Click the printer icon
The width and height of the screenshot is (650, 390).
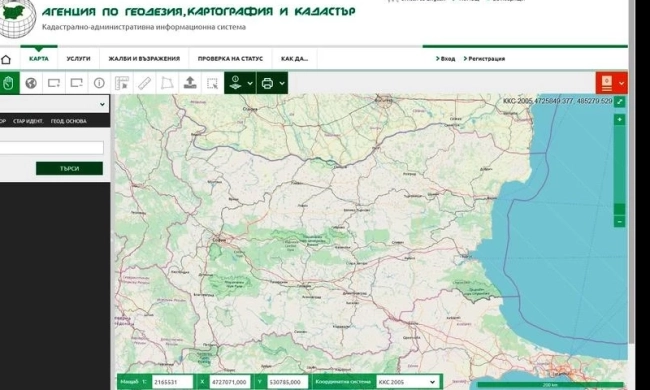click(267, 83)
